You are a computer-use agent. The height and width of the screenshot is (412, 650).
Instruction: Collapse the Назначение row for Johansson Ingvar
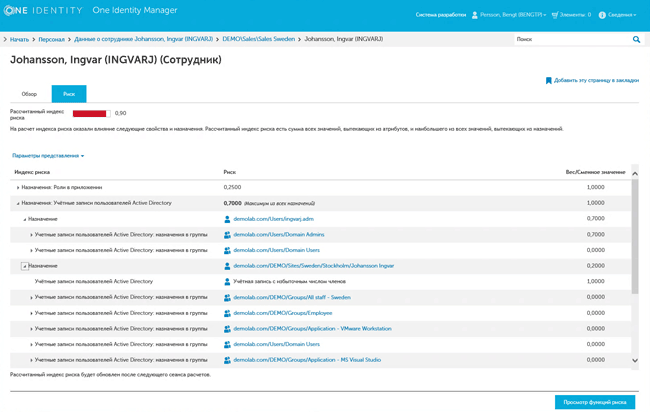(25, 266)
